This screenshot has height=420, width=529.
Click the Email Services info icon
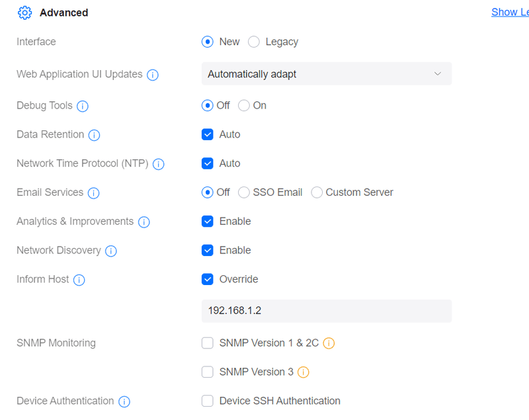[93, 193]
